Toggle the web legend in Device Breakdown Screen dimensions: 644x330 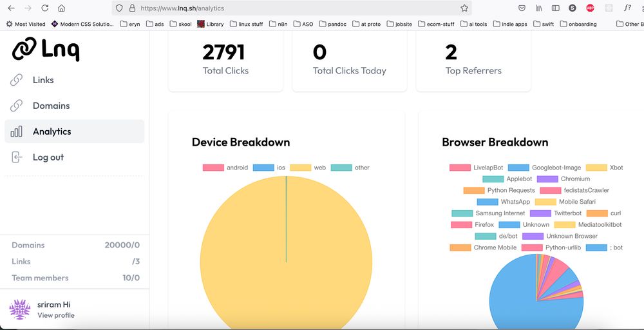click(308, 168)
